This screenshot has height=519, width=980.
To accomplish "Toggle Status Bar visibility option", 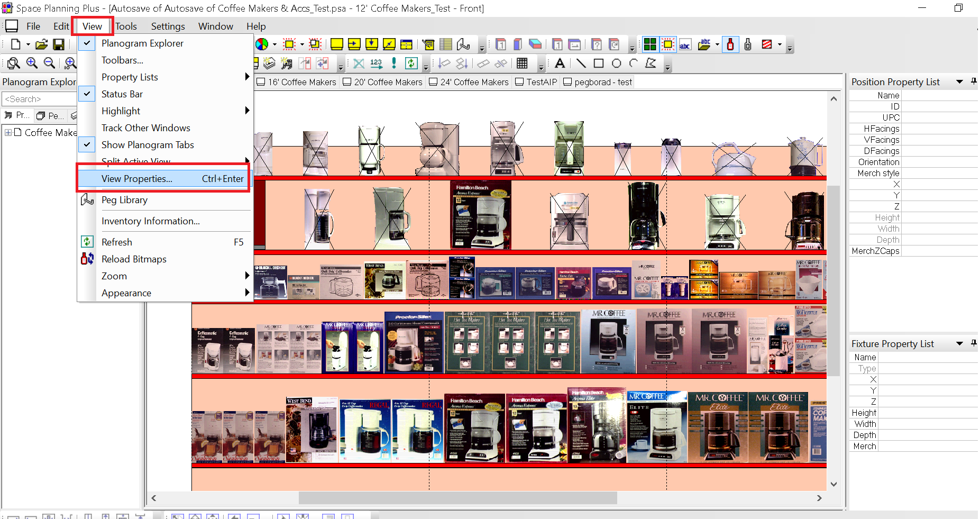I will tap(122, 94).
